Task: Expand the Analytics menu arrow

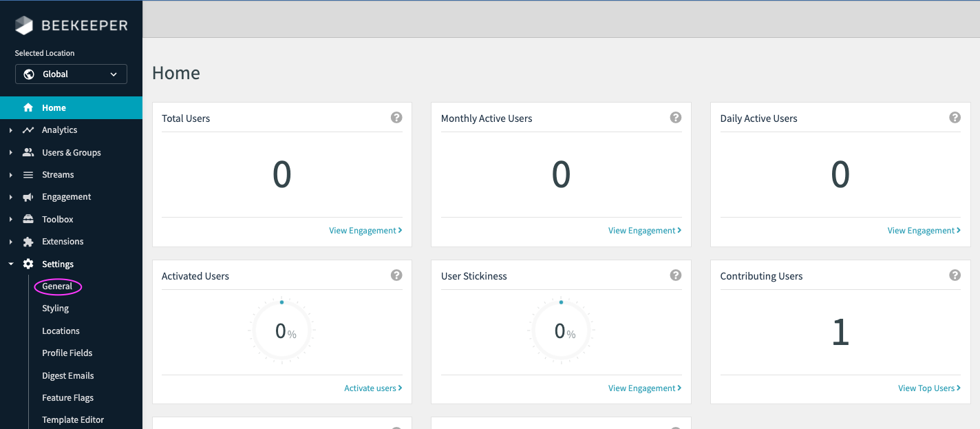Action: point(11,130)
